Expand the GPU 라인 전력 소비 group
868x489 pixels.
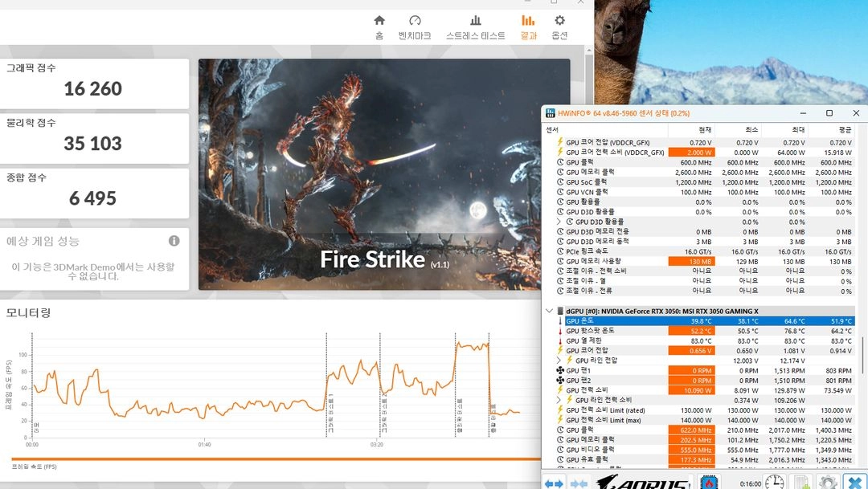[559, 400]
